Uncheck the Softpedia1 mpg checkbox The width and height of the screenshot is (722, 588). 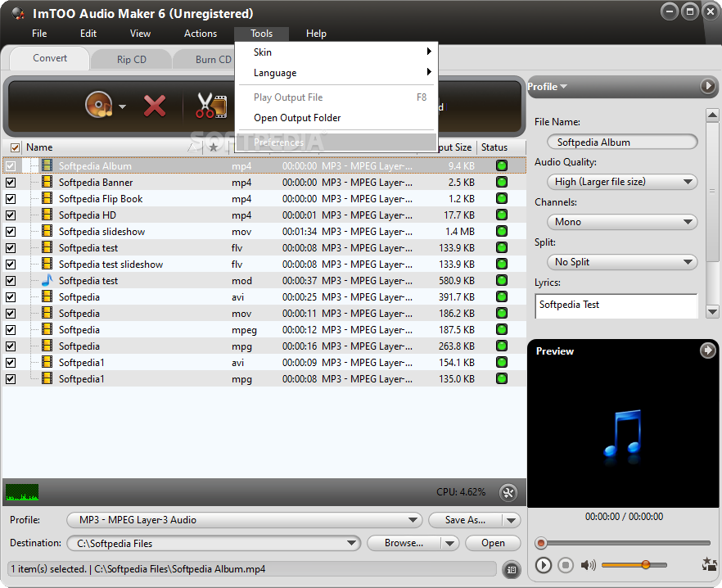tap(11, 379)
